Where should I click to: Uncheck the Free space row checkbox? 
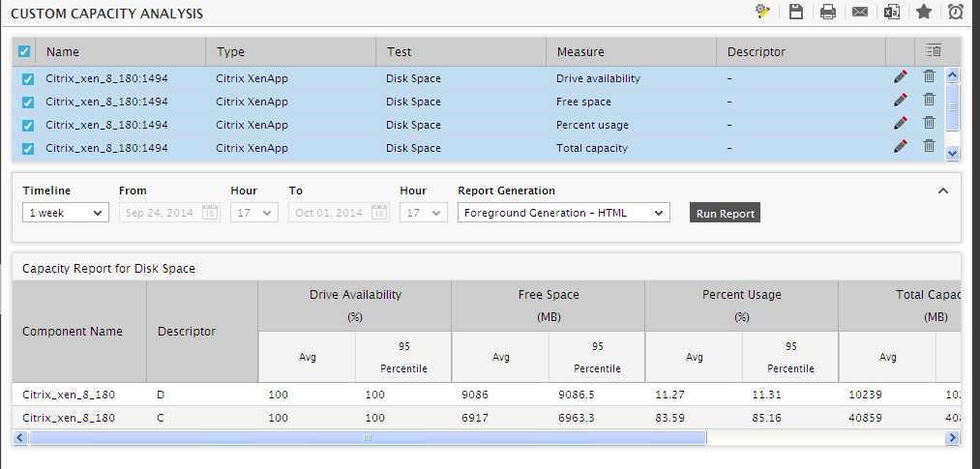tap(28, 103)
